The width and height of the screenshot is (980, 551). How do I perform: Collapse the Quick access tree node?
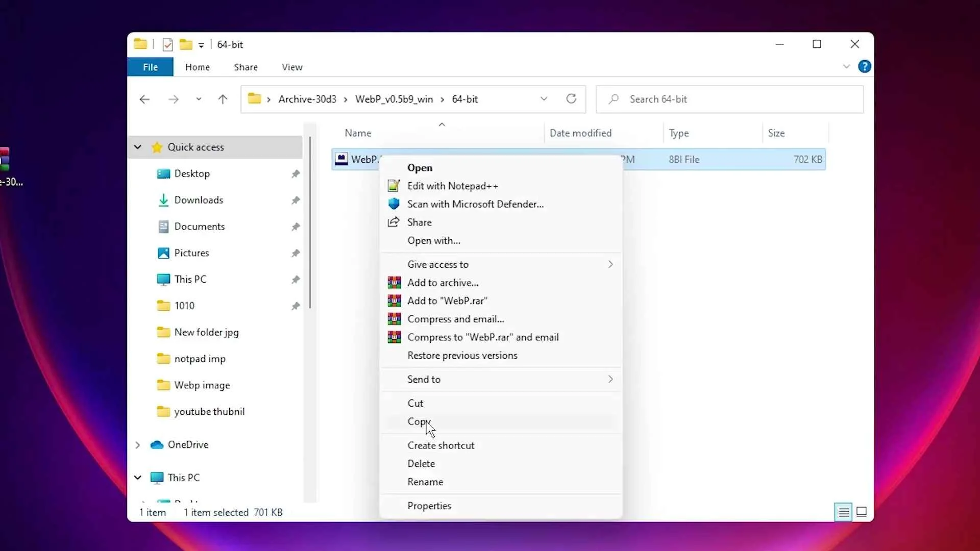(x=137, y=147)
